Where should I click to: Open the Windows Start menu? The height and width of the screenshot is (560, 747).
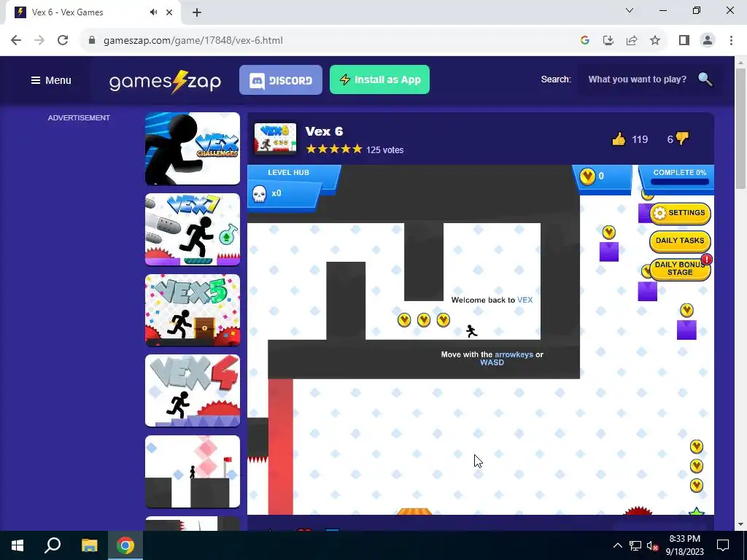pos(18,545)
